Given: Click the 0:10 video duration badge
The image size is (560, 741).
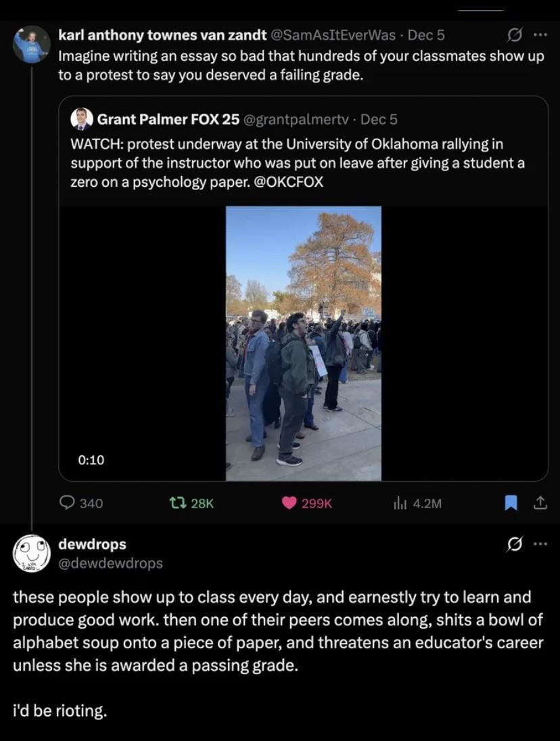Looking at the screenshot, I should (91, 459).
